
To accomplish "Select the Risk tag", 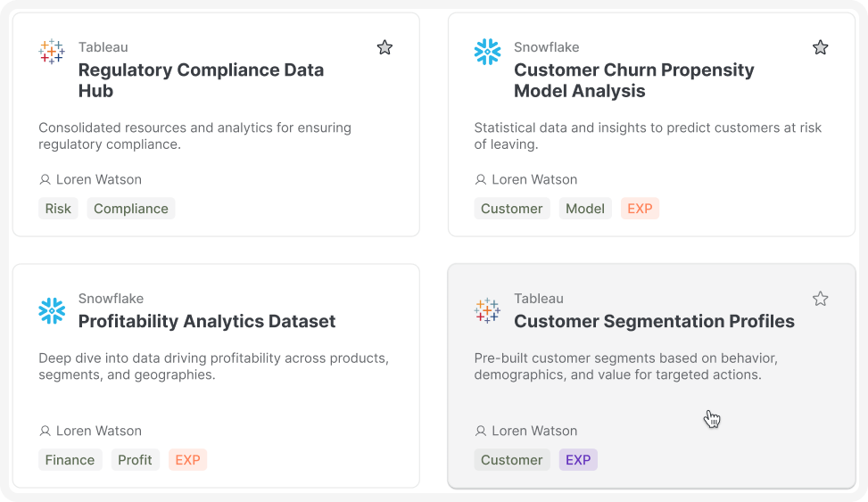I will pos(58,209).
